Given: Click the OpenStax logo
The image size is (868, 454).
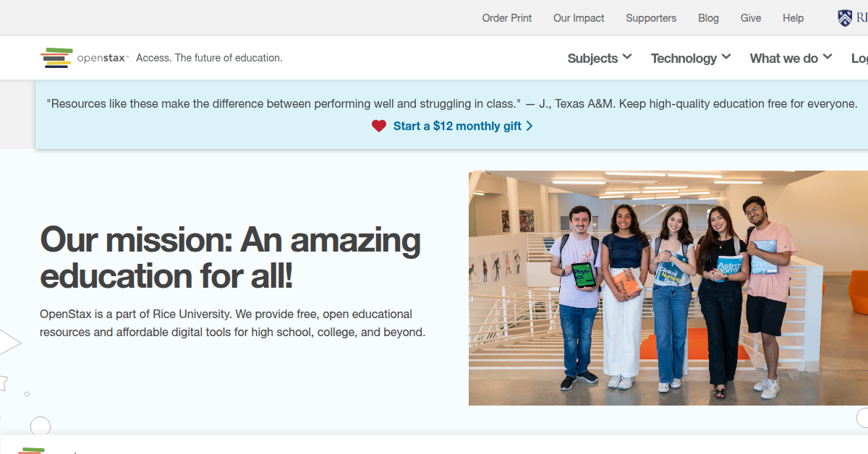Looking at the screenshot, I should pos(84,58).
